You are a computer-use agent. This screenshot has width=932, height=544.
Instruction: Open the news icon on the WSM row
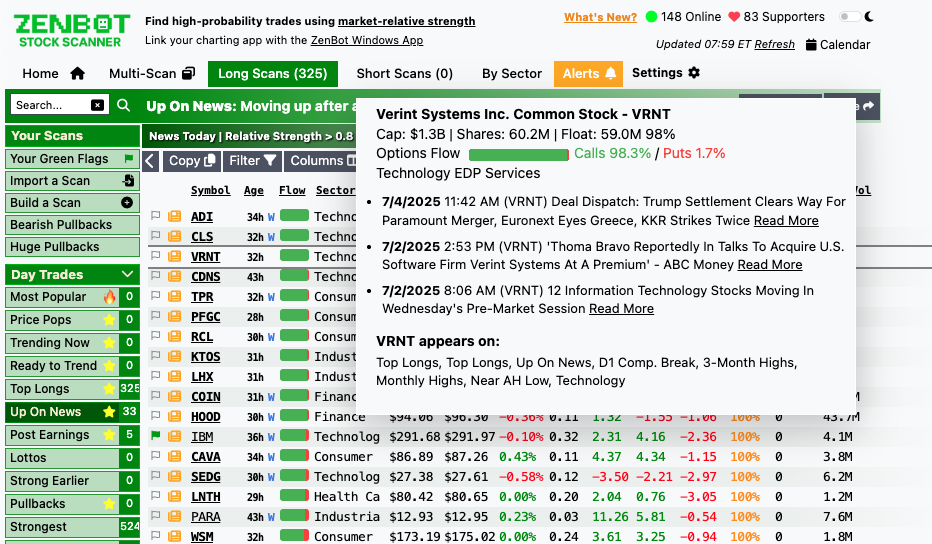tap(174, 536)
